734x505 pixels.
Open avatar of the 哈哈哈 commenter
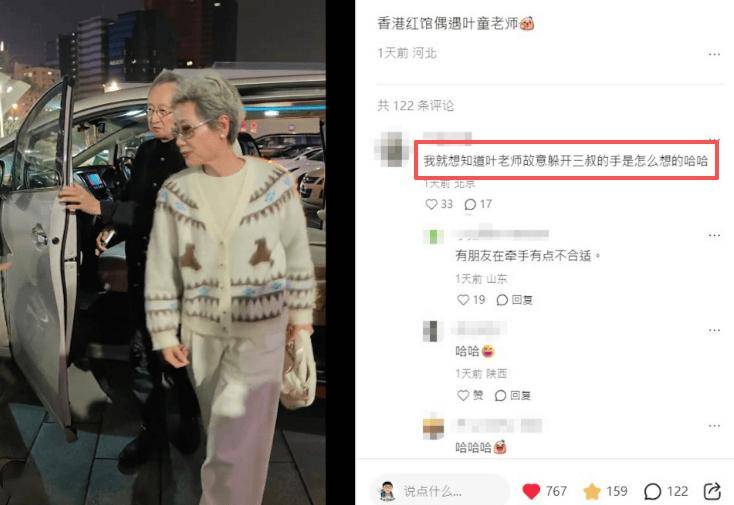pos(433,427)
